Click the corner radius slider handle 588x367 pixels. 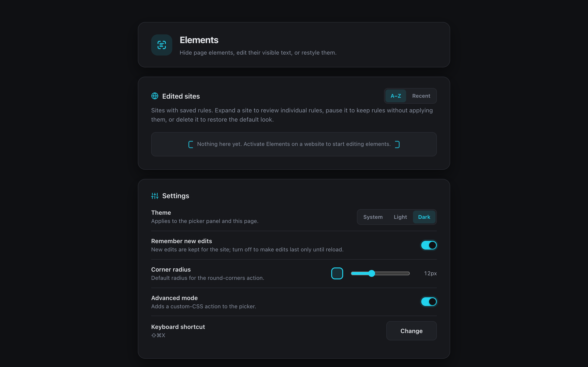coord(371,273)
